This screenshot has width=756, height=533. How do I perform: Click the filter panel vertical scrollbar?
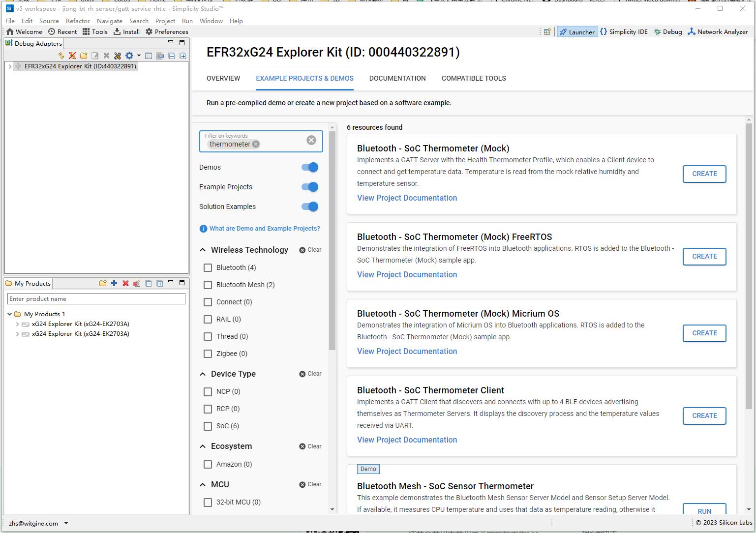(x=332, y=241)
